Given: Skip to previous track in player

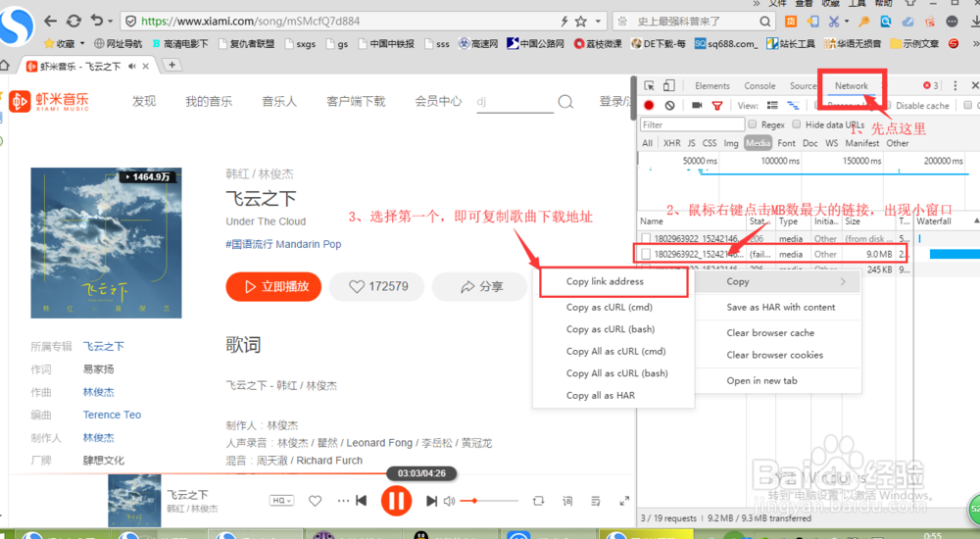Looking at the screenshot, I should point(362,500).
